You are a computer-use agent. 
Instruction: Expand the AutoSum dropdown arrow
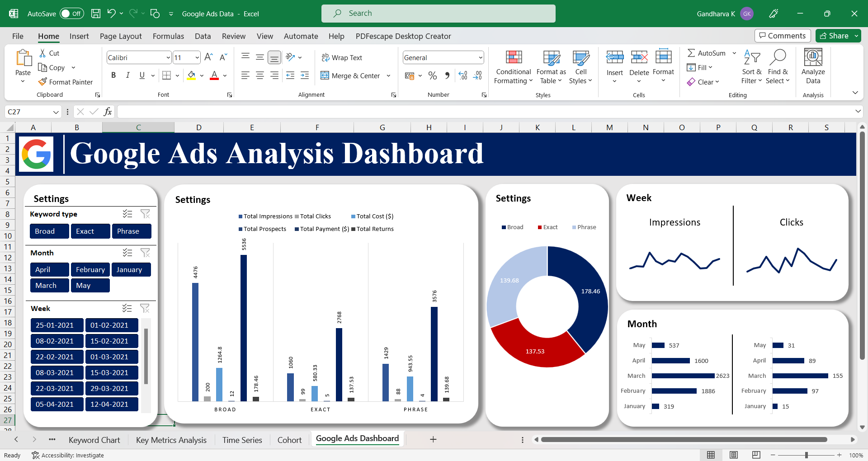[734, 53]
